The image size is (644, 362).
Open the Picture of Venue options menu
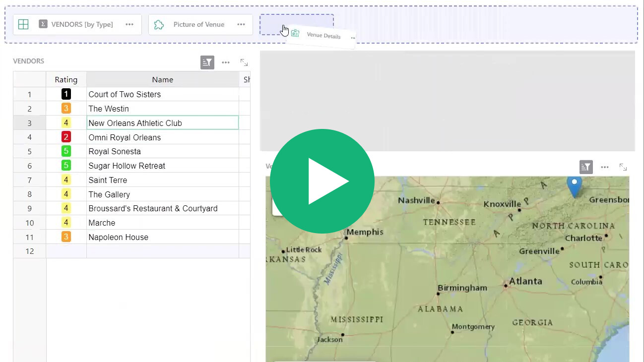click(x=241, y=24)
